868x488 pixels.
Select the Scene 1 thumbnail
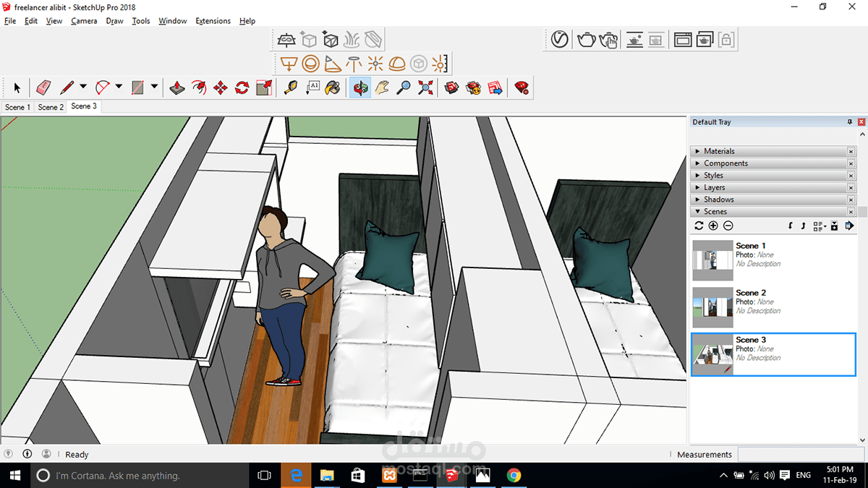(x=712, y=260)
